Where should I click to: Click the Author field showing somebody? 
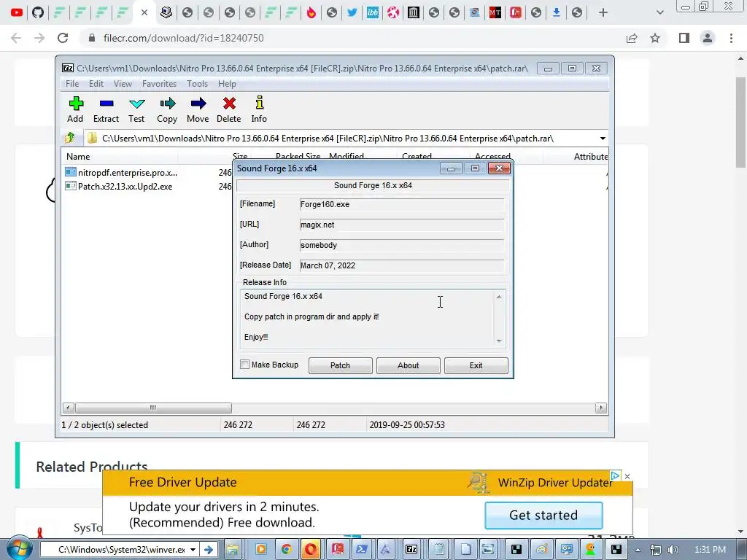tap(402, 245)
